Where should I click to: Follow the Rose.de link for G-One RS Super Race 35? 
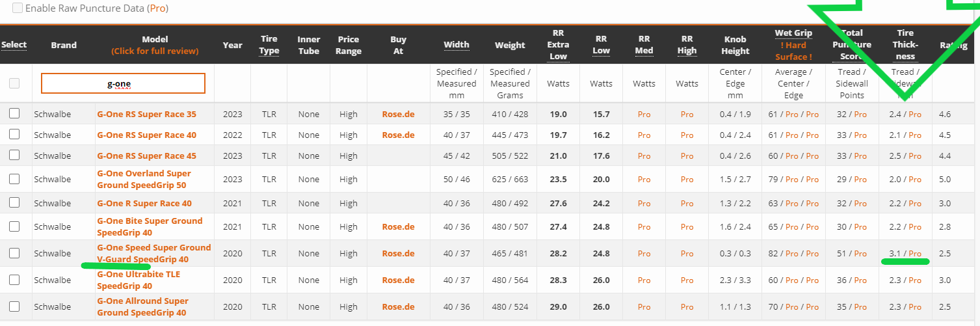coord(398,114)
